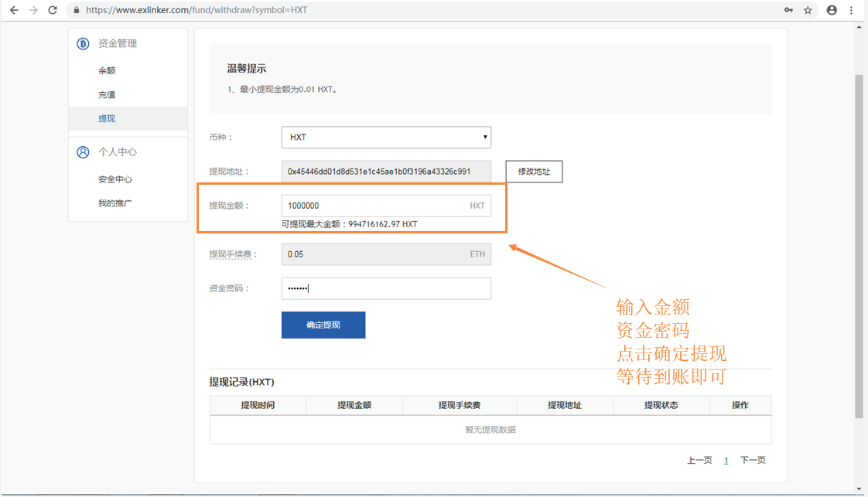Click the page vertical scrollbar thumb
The image size is (868, 497).
[x=859, y=246]
